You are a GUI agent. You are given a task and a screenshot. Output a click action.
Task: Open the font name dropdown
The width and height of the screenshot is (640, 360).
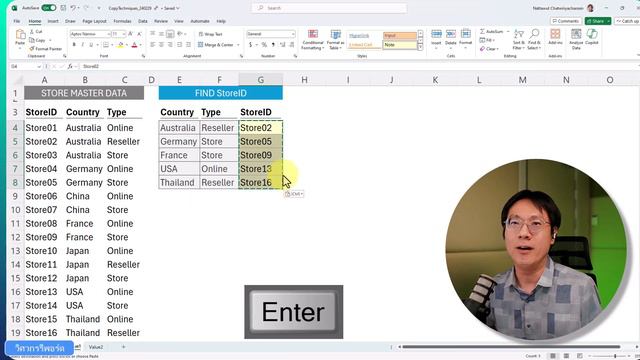pyautogui.click(x=109, y=34)
